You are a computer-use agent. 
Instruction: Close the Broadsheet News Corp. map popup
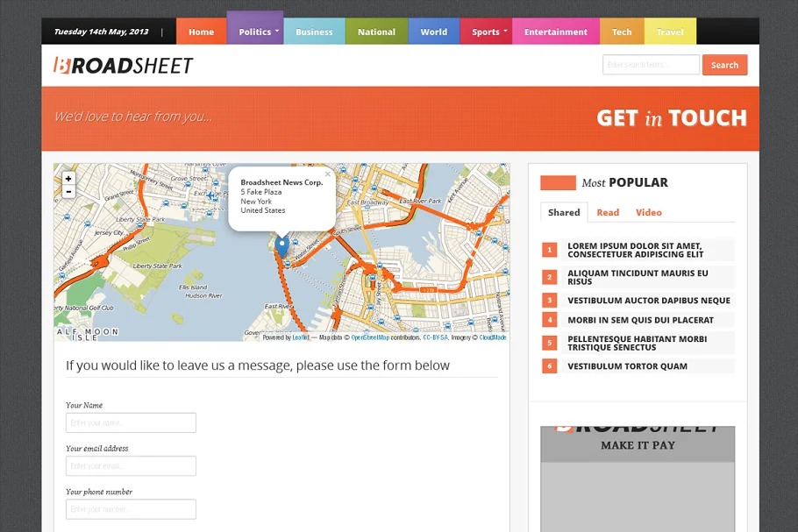328,174
